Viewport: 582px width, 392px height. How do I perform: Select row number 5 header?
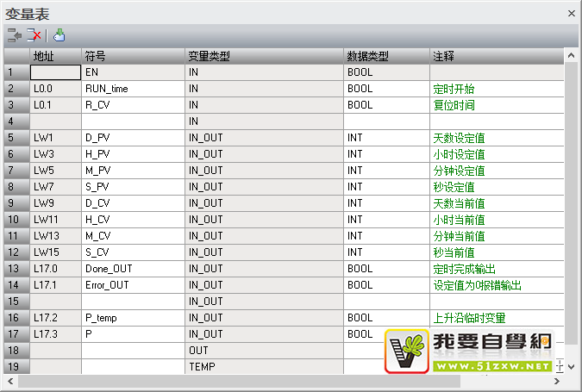(x=15, y=138)
